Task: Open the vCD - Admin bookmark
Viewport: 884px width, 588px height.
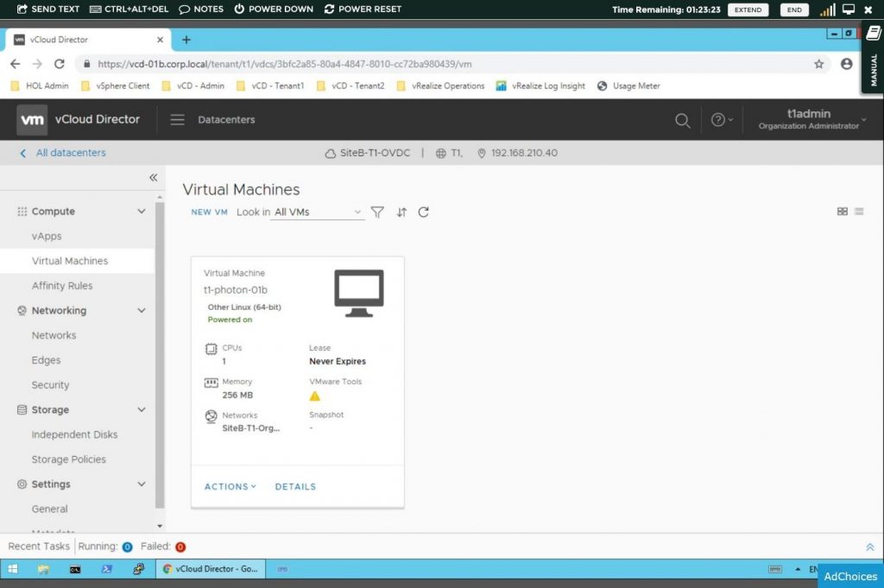Action: click(x=193, y=85)
